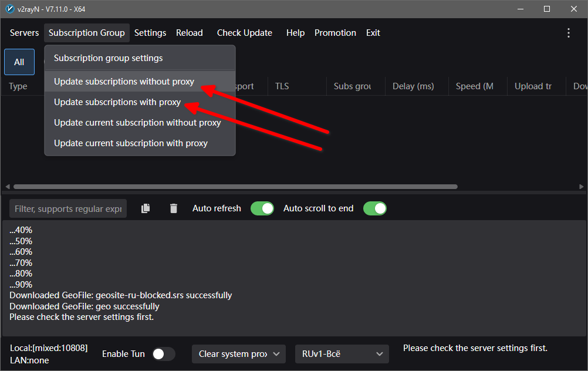Open Subscription group settings
Viewport: 588px width, 371px height.
point(140,58)
